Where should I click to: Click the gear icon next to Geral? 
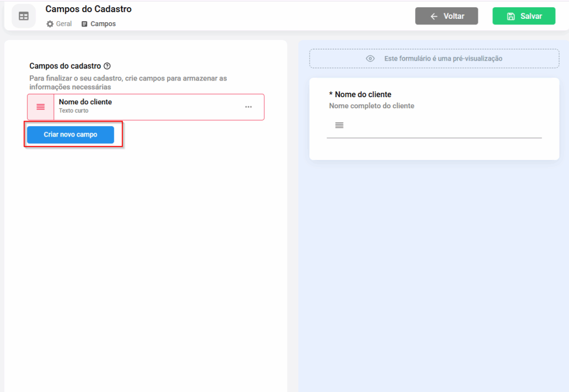50,24
